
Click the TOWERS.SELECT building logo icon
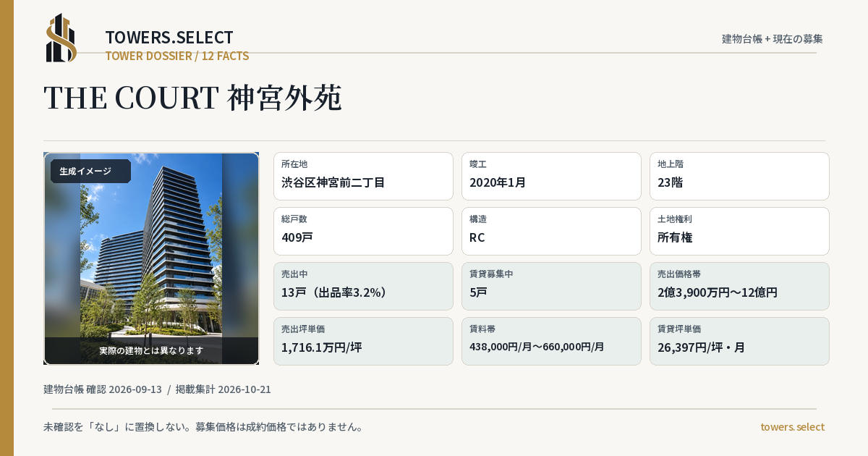(61, 38)
